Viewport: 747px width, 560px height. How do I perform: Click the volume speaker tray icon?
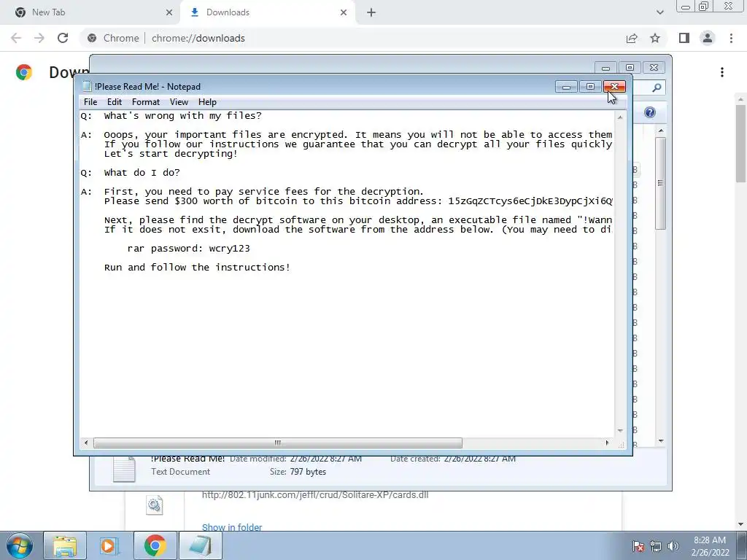click(673, 546)
